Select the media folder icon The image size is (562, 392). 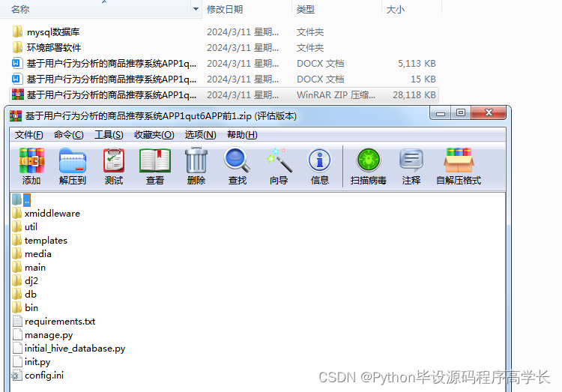coord(16,254)
